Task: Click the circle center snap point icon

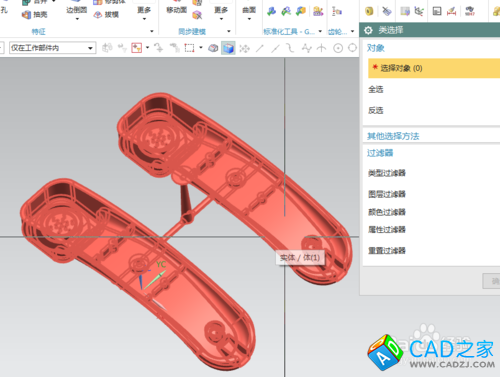Action: click(338, 48)
